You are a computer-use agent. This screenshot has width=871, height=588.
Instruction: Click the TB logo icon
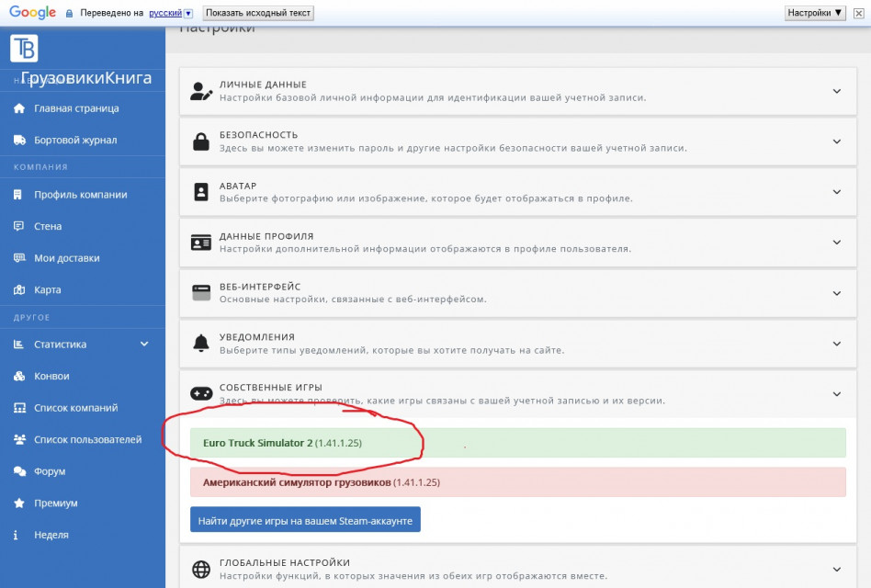[24, 49]
